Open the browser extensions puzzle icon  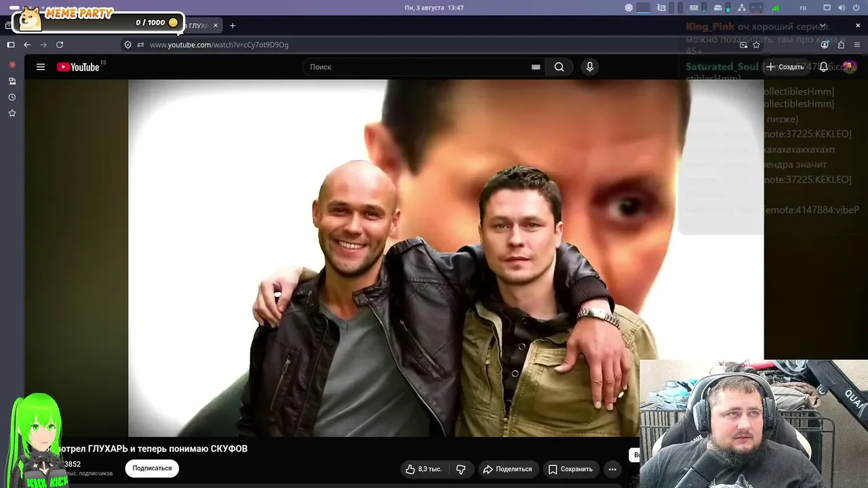[841, 45]
